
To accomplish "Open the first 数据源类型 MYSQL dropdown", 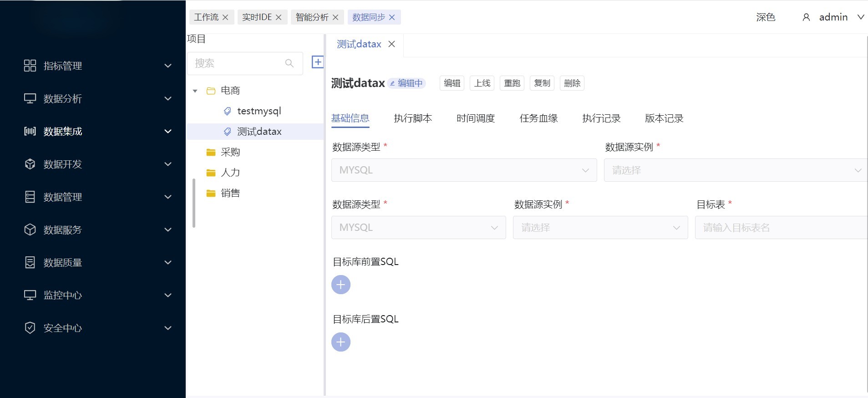I will point(464,170).
